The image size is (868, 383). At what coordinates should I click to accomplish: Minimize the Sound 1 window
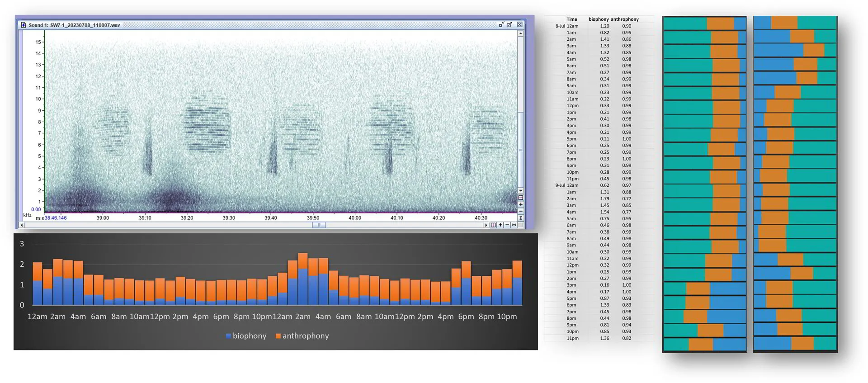point(501,25)
